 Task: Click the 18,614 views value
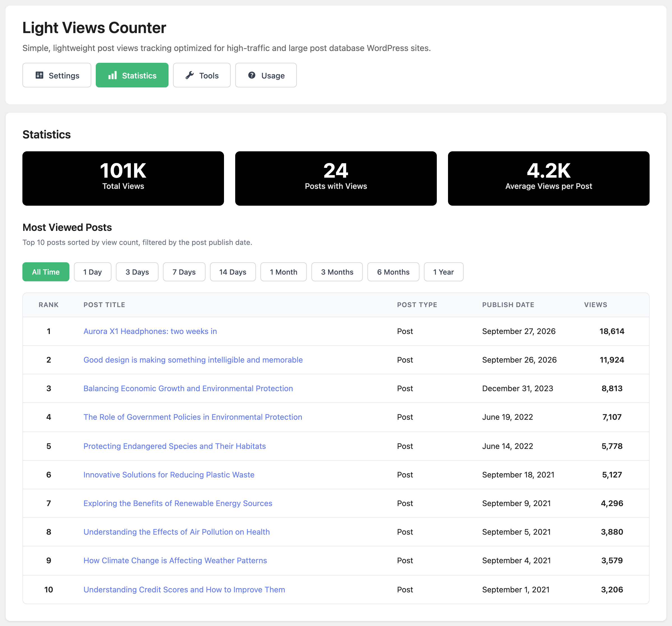tap(612, 331)
